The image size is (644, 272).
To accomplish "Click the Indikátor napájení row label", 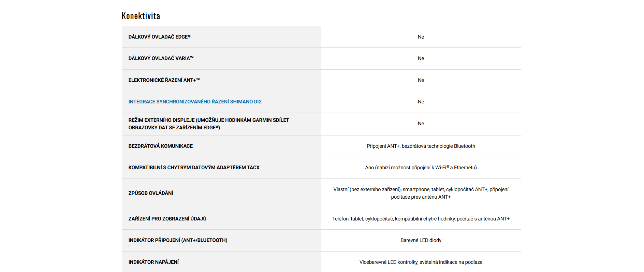I will pos(153,262).
